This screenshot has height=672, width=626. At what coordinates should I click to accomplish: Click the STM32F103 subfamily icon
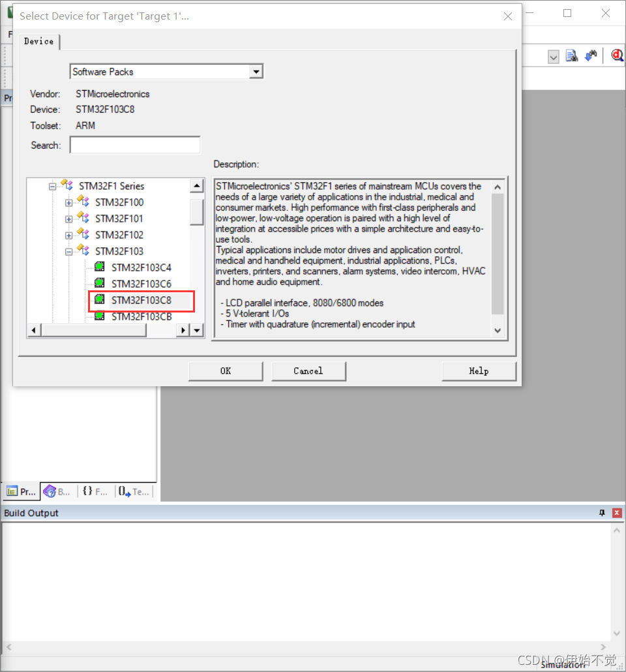[x=83, y=251]
